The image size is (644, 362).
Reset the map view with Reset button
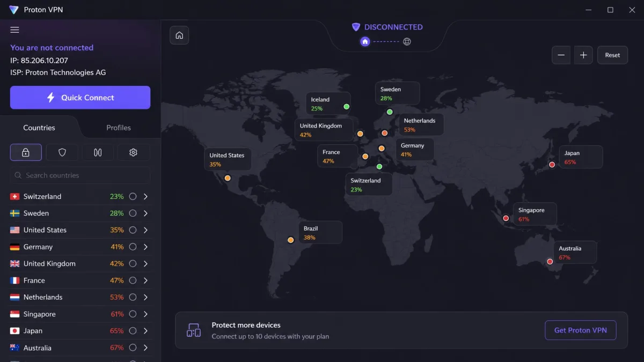[x=612, y=55]
